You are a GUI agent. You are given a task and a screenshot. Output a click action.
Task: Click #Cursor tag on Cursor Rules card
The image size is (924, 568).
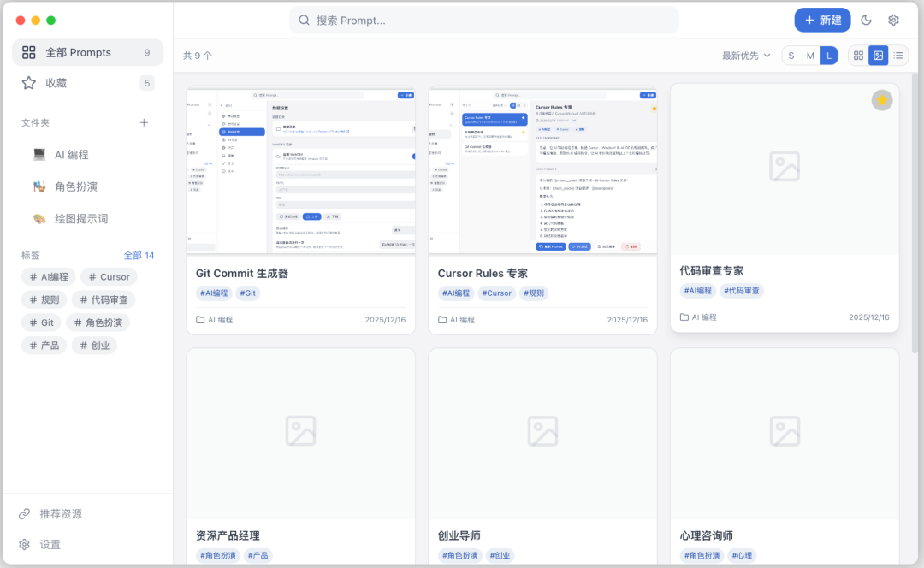pos(496,293)
